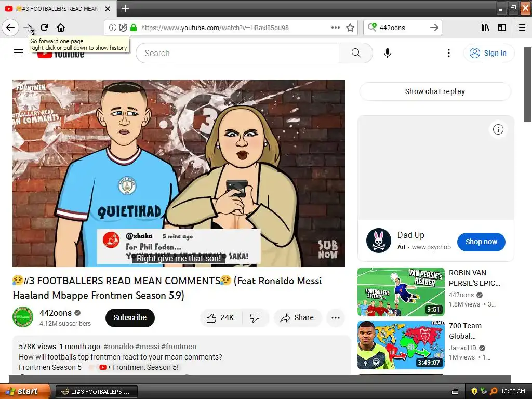Image resolution: width=532 pixels, height=399 pixels.
Task: Click the #frontmen hashtag
Action: (179, 347)
